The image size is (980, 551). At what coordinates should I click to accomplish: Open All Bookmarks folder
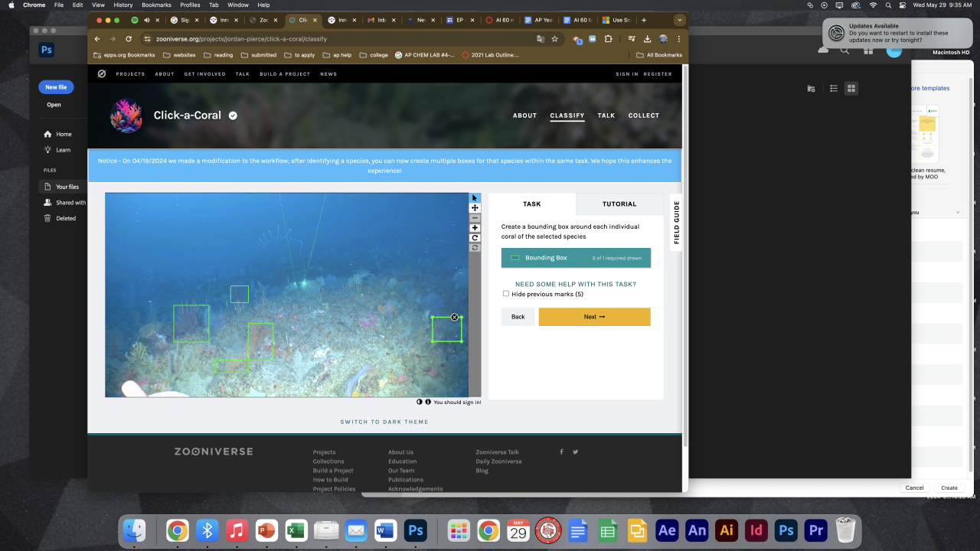(659, 55)
